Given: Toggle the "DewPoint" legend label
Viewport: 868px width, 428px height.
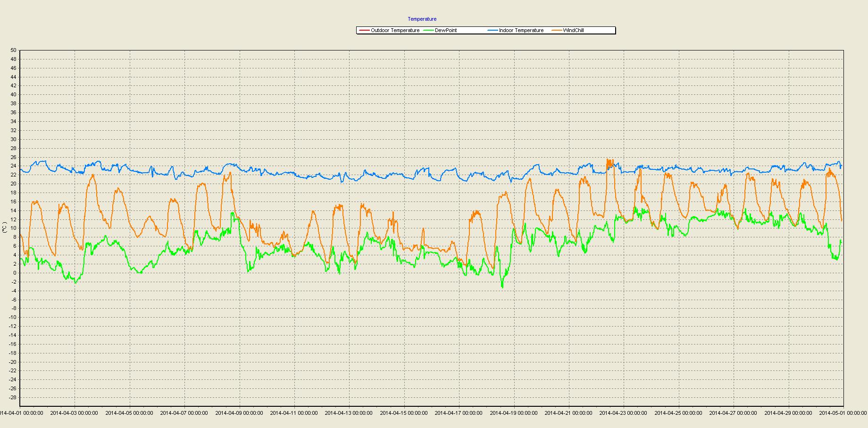Looking at the screenshot, I should coord(446,31).
